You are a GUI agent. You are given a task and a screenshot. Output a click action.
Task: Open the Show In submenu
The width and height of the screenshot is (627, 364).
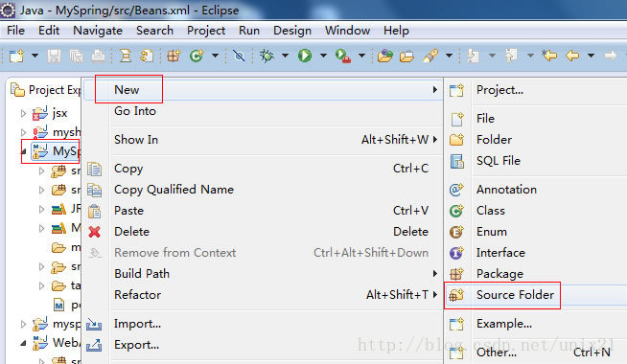[x=263, y=140]
